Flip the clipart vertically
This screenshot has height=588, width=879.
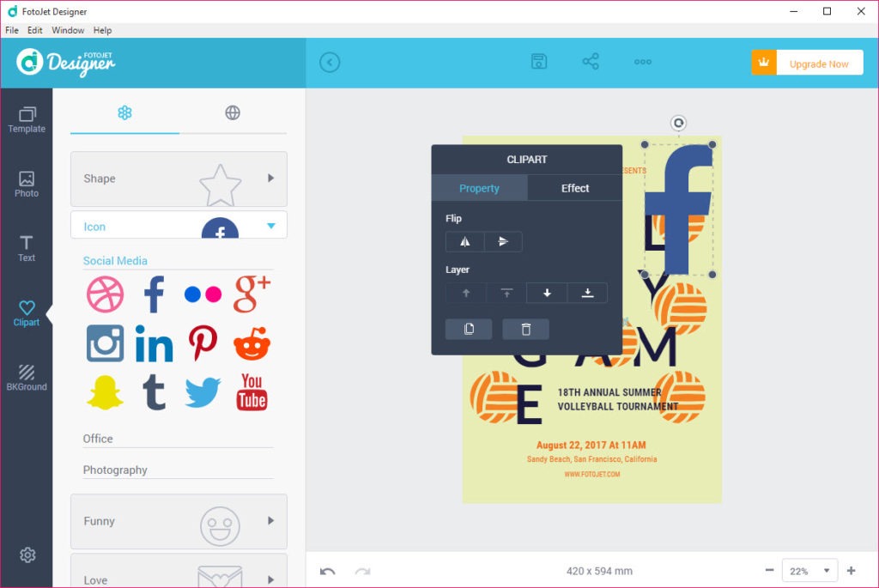point(503,241)
